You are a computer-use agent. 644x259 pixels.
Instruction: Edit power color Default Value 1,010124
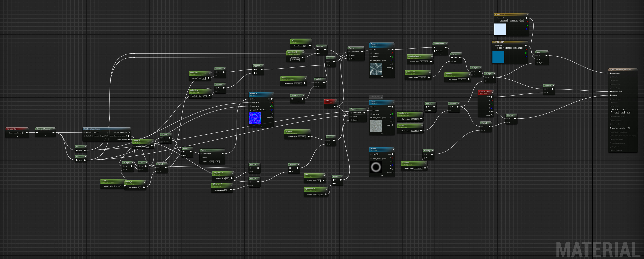pyautogui.click(x=422, y=78)
